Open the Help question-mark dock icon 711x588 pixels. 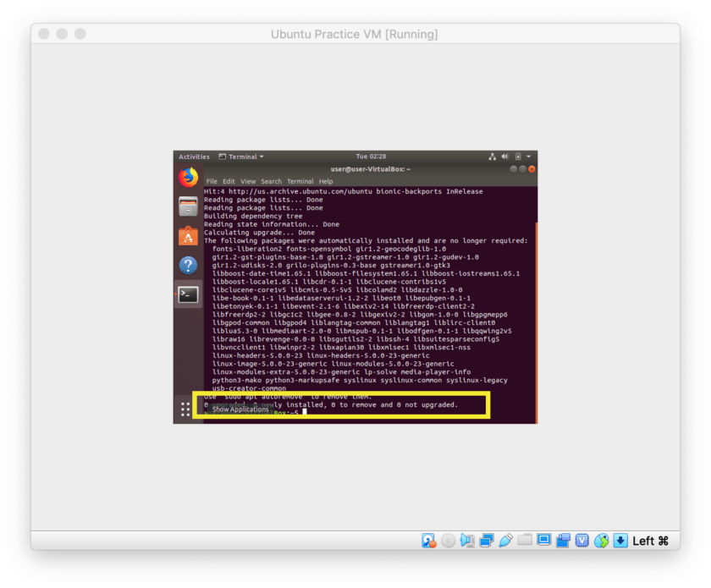[x=188, y=265]
